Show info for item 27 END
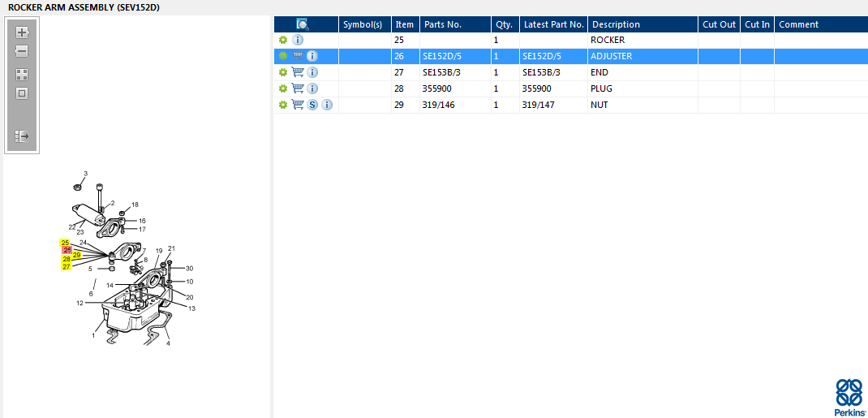 pos(312,72)
